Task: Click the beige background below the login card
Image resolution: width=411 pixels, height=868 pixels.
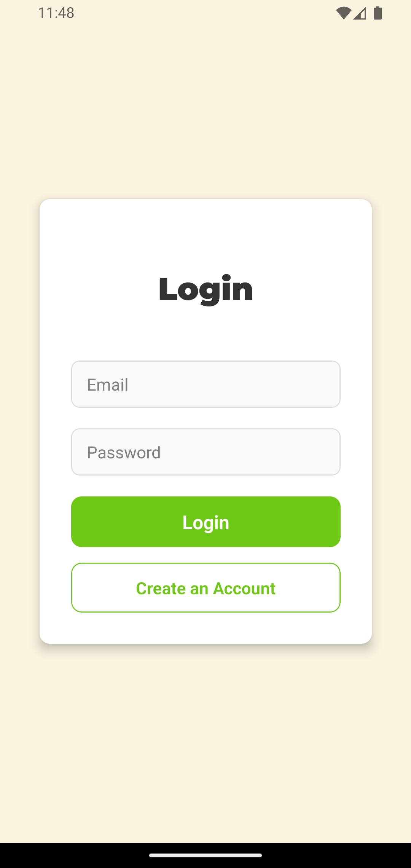Action: pos(205,742)
